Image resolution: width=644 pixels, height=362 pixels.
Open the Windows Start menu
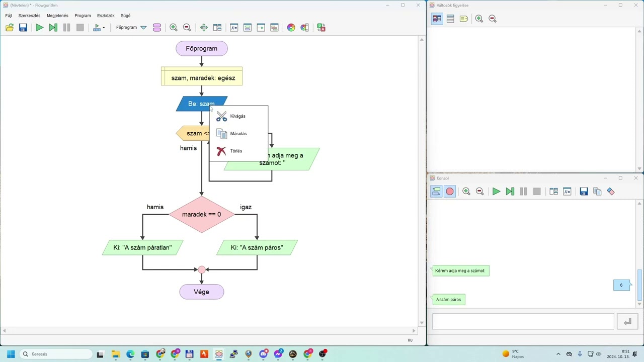click(11, 354)
